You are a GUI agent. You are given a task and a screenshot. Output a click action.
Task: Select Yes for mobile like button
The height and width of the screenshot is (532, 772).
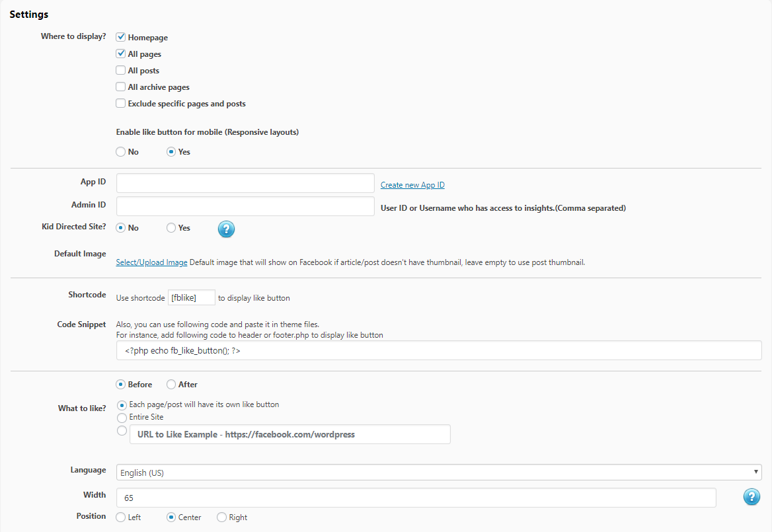(171, 151)
